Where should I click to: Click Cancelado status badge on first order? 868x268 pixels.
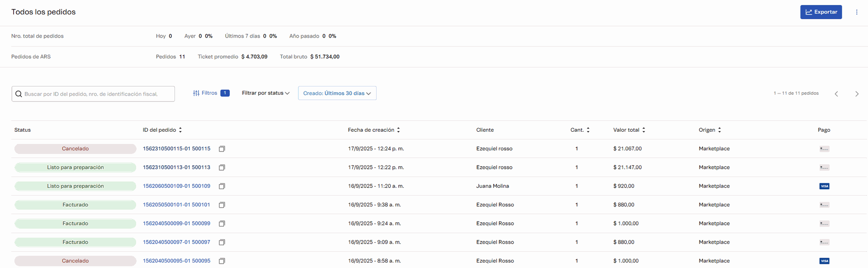(75, 149)
